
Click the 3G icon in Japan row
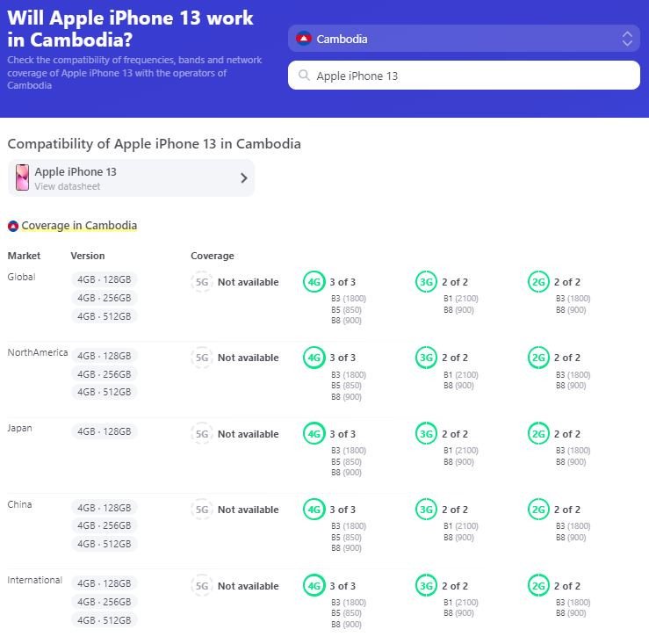coord(426,433)
